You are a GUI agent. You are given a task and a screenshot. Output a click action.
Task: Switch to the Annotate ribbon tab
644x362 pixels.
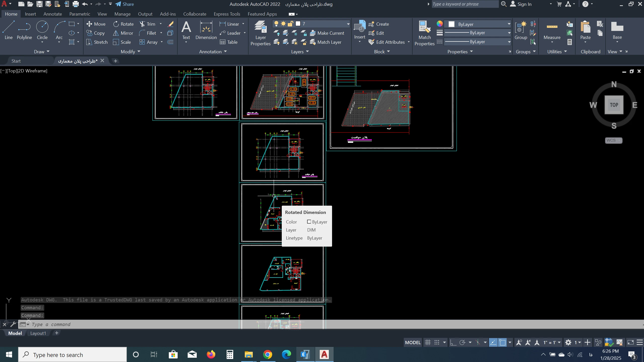point(53,14)
